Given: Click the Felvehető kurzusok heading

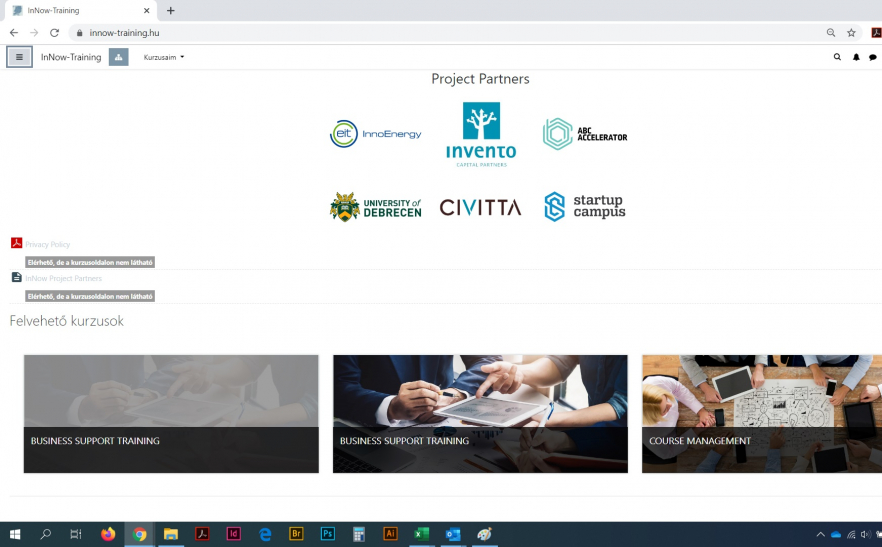Looking at the screenshot, I should coord(66,321).
